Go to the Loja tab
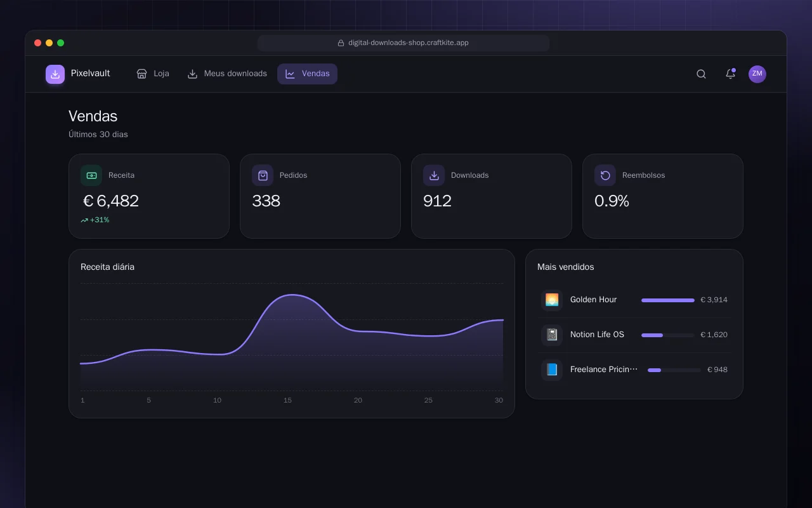 click(x=153, y=74)
